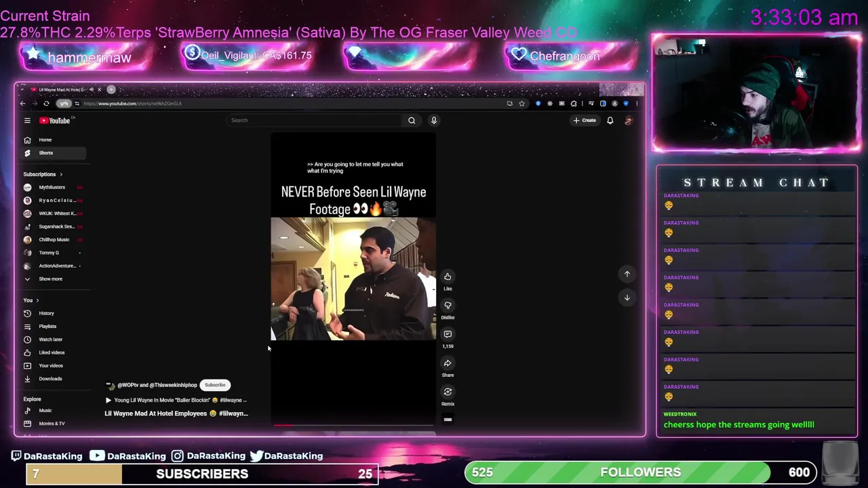Viewport: 868px width, 488px height.
Task: Click the browser address bar URL
Action: pyautogui.click(x=133, y=104)
